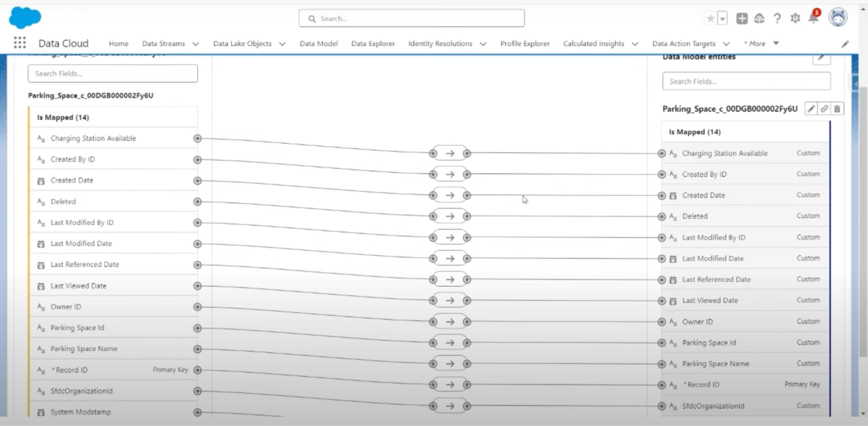Expand the favorites list dropdown arrow
The width and height of the screenshot is (868, 426).
coord(723,18)
